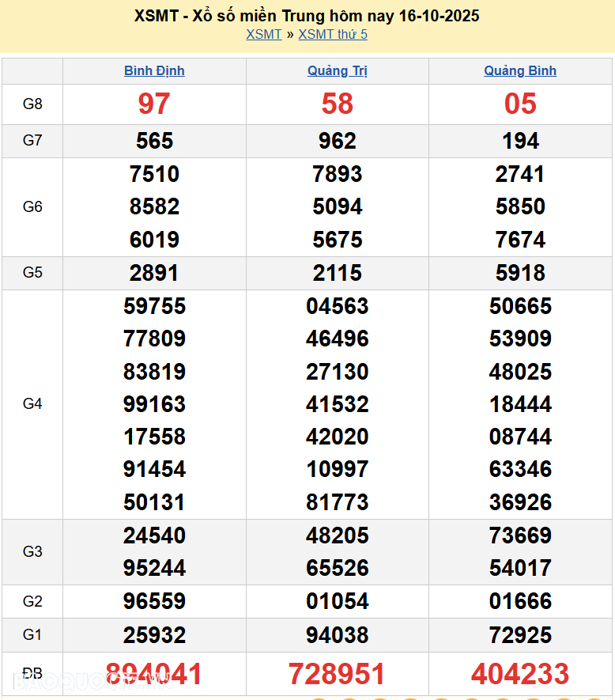
Task: Open the XSMT breadcrumb link
Action: (263, 34)
